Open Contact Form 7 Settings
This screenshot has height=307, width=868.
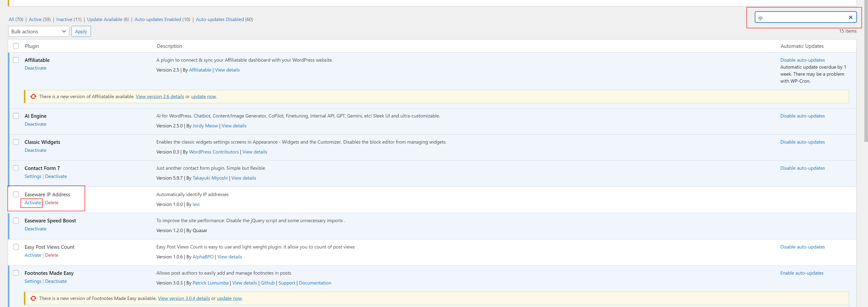33,176
